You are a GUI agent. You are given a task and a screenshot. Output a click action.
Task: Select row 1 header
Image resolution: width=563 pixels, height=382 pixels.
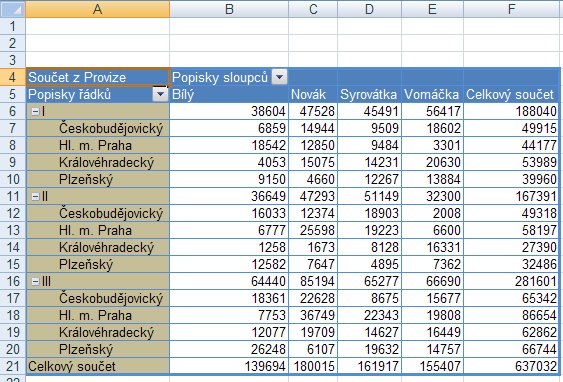pos(13,26)
